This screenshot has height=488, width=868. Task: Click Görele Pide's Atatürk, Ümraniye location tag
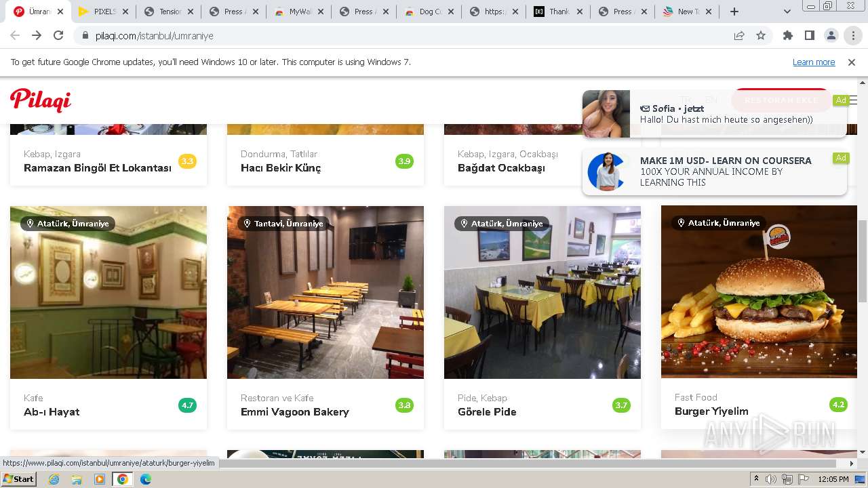tap(500, 224)
